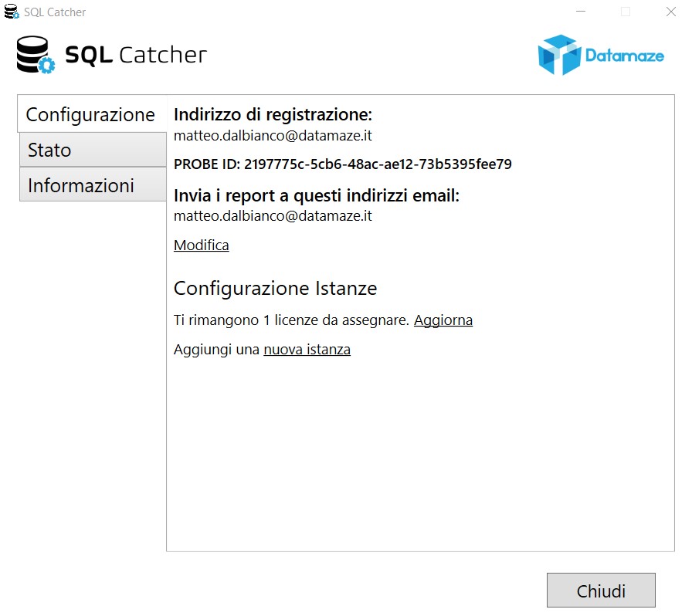Screen dimensions: 692x616
Task: Minimize the SQL Catcher window
Action: pos(581,12)
